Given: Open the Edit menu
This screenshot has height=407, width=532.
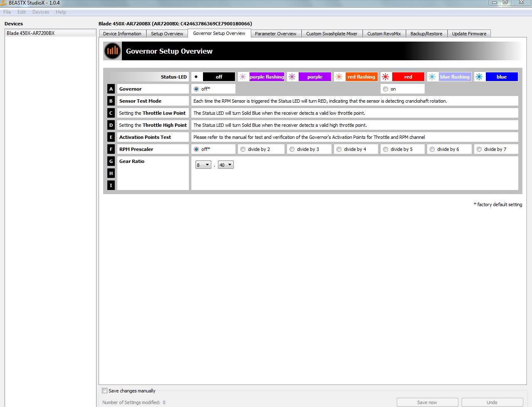Looking at the screenshot, I should [x=22, y=12].
